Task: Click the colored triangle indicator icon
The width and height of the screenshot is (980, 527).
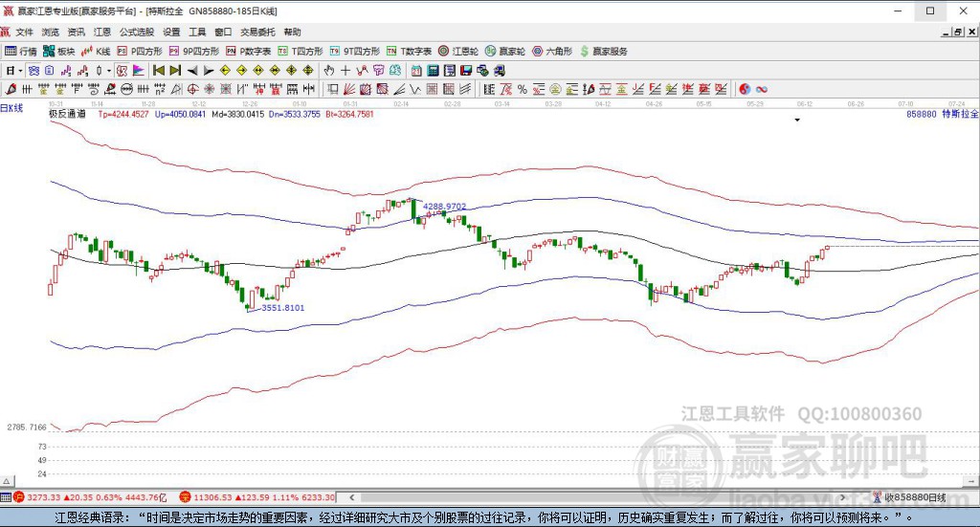Action: pos(139,71)
